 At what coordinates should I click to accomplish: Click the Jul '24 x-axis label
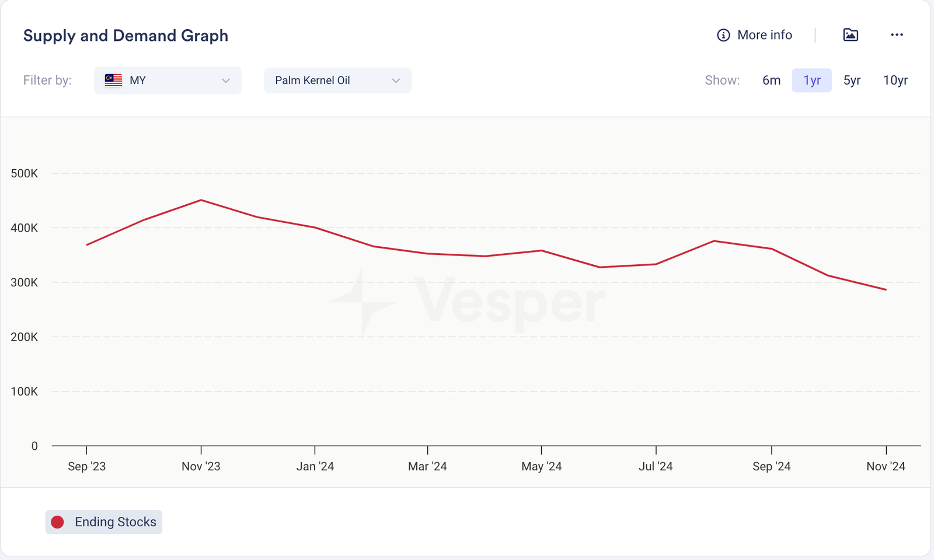point(656,466)
